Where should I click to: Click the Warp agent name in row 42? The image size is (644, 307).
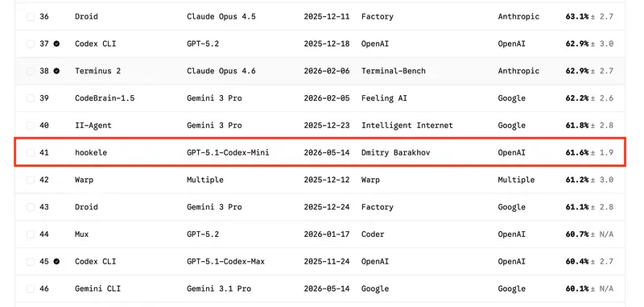84,180
